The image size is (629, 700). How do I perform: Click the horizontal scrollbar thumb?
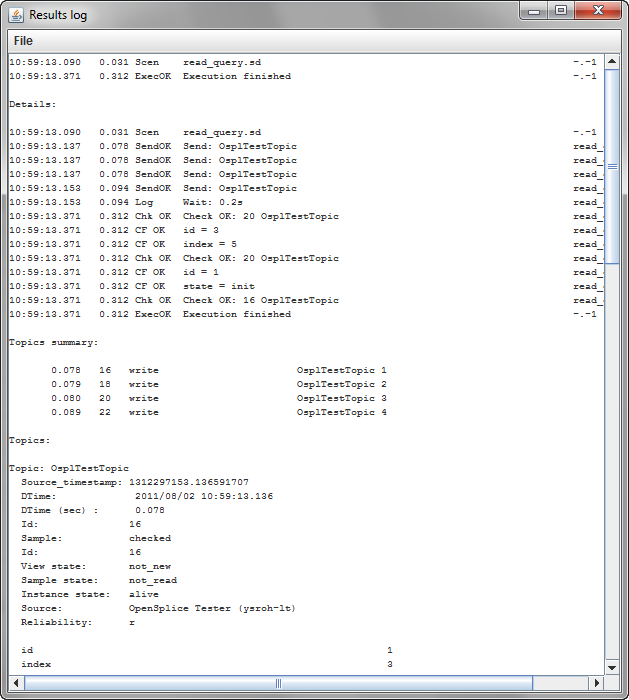tap(278, 683)
